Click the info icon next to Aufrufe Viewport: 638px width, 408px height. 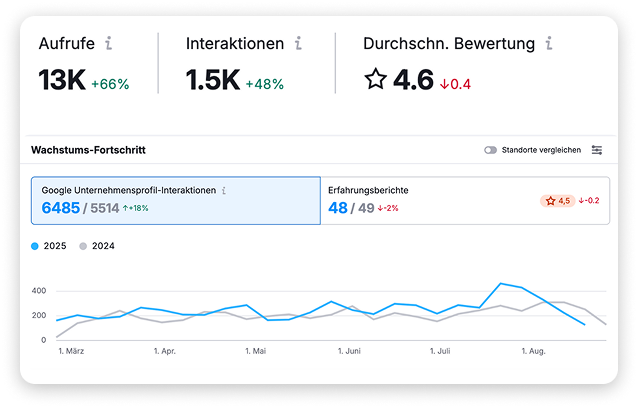(109, 44)
